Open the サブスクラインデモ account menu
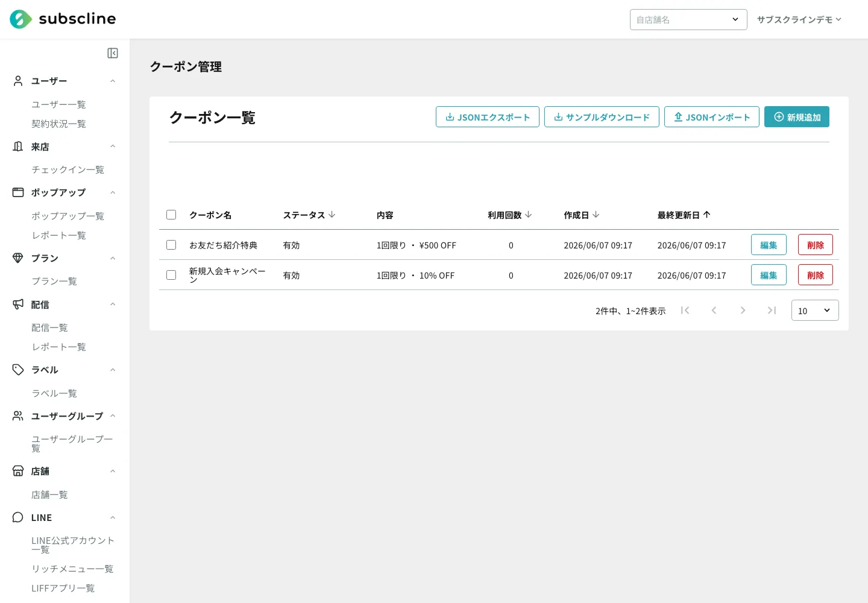The width and height of the screenshot is (868, 603). [x=799, y=19]
